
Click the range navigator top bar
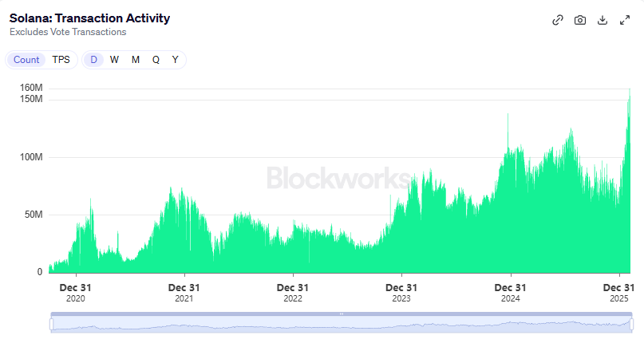342,314
